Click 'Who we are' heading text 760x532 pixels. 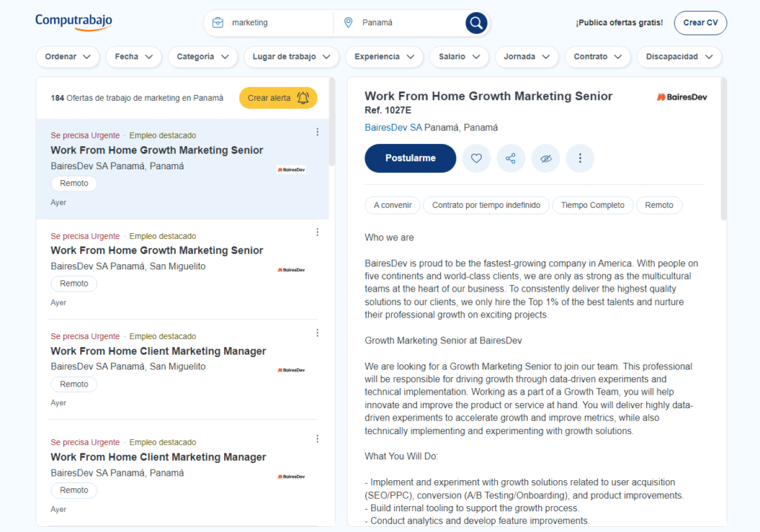(x=389, y=238)
